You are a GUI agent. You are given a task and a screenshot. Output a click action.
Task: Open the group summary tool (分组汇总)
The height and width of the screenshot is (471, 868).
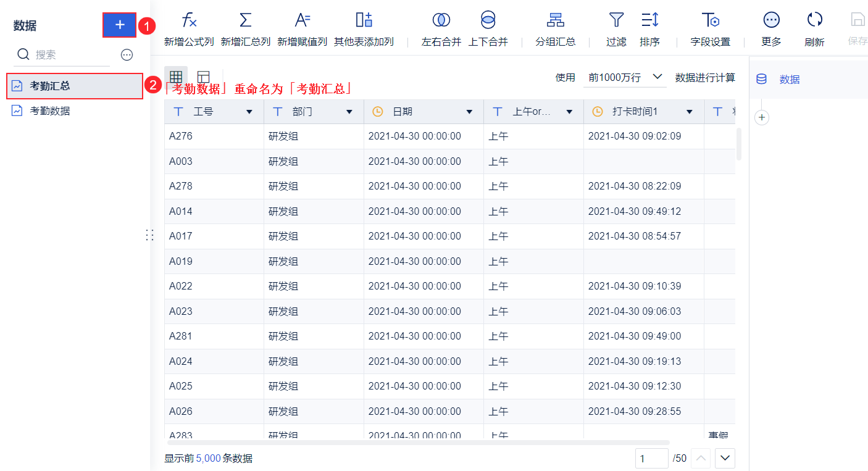point(556,30)
